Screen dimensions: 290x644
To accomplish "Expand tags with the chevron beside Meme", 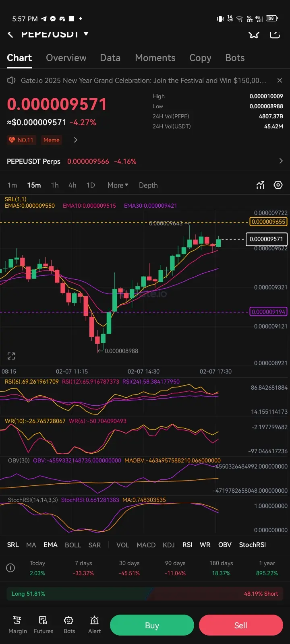I will pos(75,140).
